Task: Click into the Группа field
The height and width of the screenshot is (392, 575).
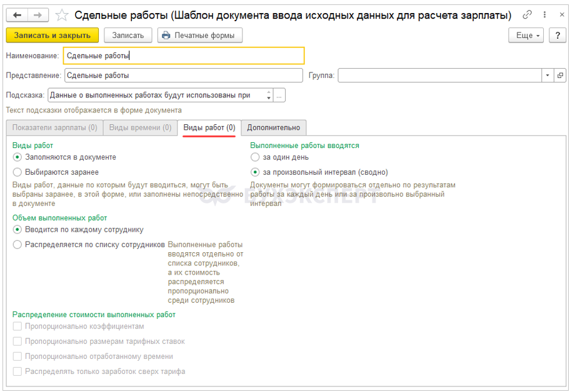Action: tap(439, 76)
